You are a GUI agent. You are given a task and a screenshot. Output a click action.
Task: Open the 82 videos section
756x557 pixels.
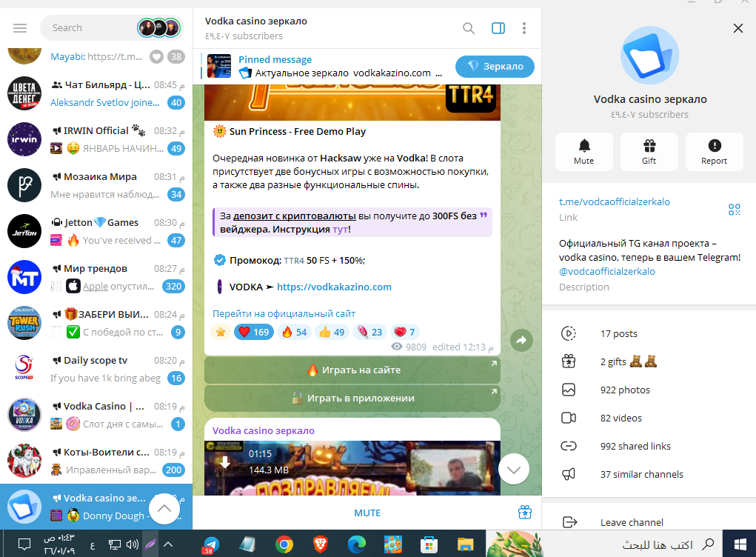click(649, 418)
